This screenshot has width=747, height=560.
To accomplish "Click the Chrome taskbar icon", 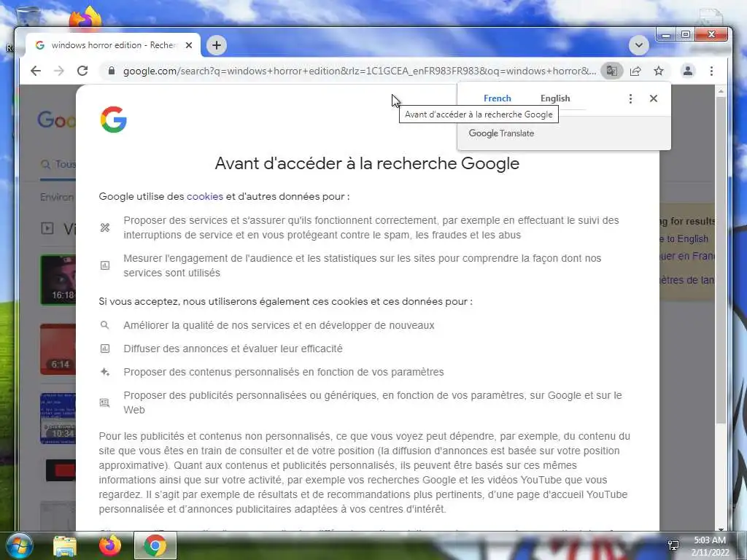I will (155, 545).
